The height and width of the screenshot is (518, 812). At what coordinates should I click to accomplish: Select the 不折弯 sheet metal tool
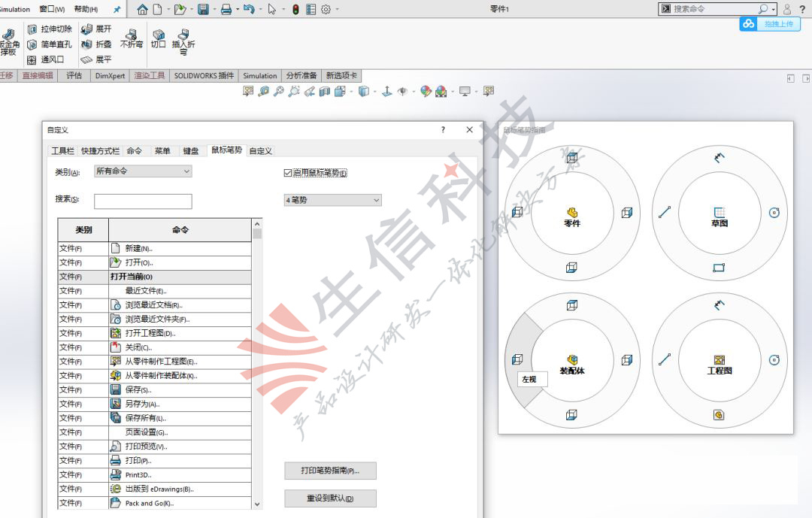coord(132,37)
